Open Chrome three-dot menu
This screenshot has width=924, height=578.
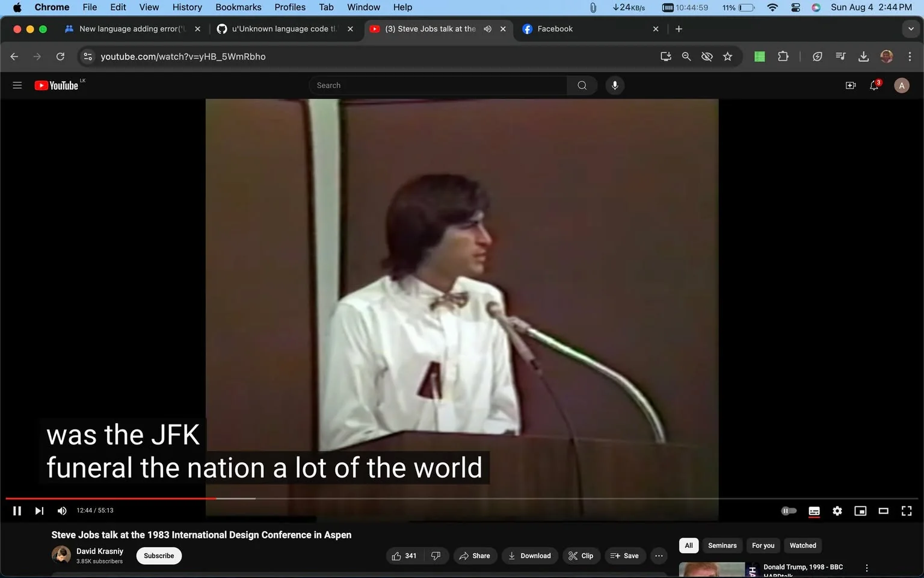point(910,57)
